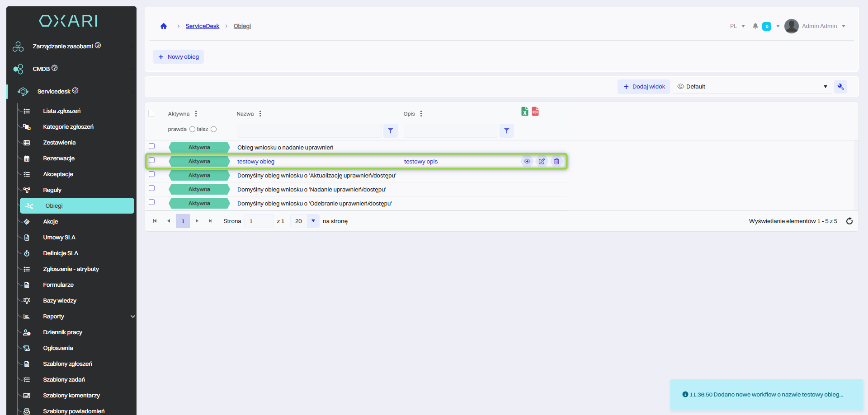Export table to PDF file
This screenshot has height=415, width=868.
point(535,112)
